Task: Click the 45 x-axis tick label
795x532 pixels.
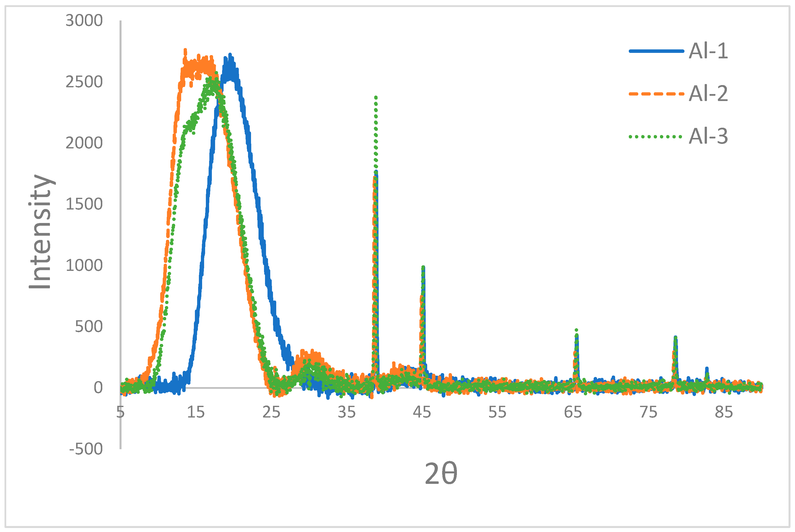Action: pyautogui.click(x=422, y=412)
